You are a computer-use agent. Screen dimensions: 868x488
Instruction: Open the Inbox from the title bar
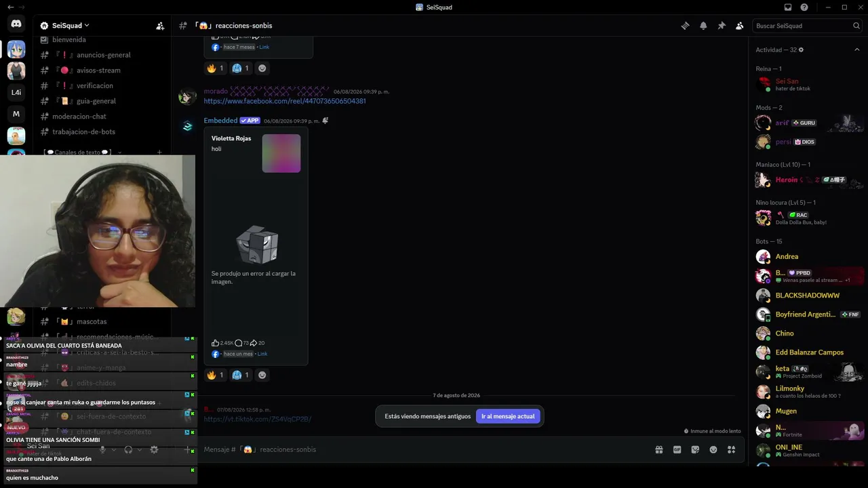coord(788,7)
